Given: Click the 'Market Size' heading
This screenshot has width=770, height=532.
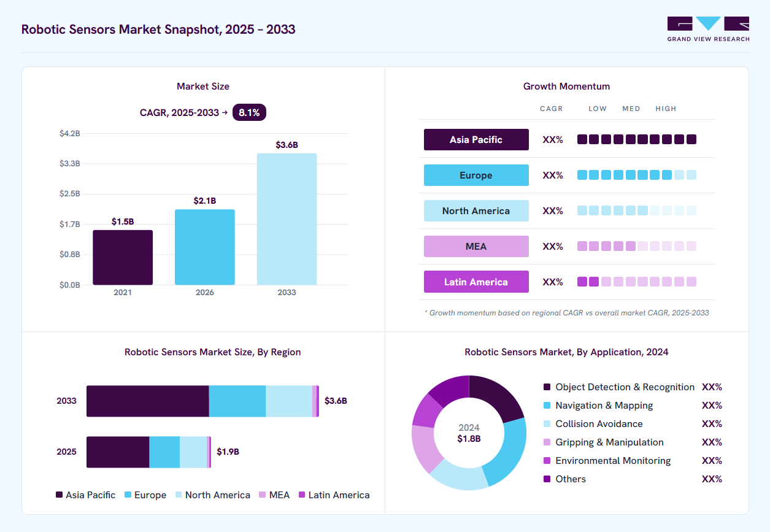Looking at the screenshot, I should 203,87.
